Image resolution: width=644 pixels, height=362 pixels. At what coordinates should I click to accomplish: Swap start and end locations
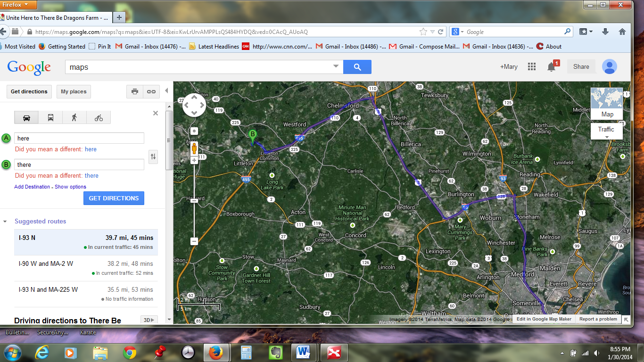[153, 156]
